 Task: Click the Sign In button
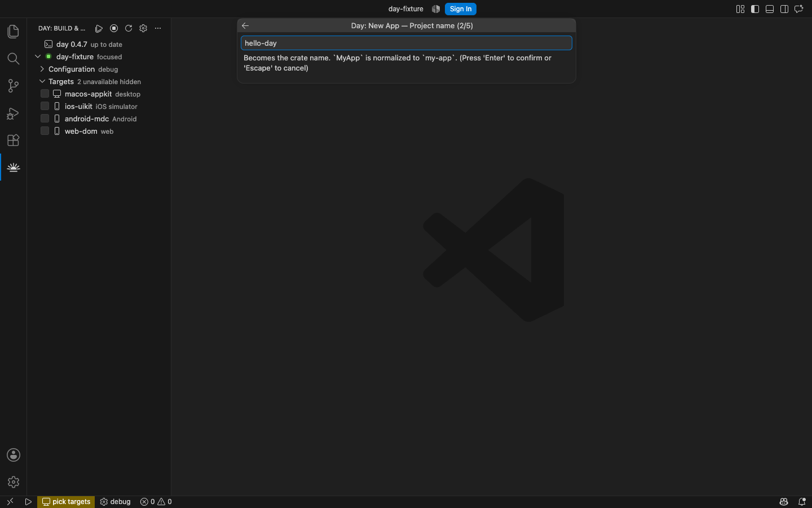tap(461, 9)
